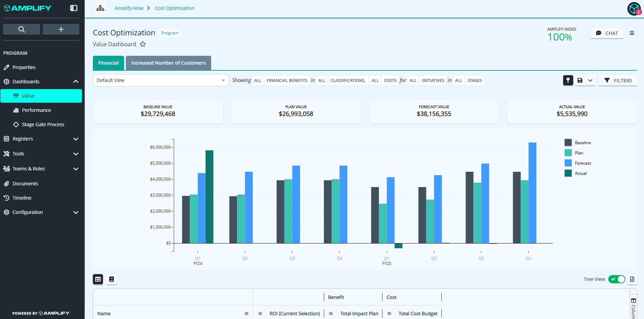Expand the Tools section

pyautogui.click(x=76, y=154)
